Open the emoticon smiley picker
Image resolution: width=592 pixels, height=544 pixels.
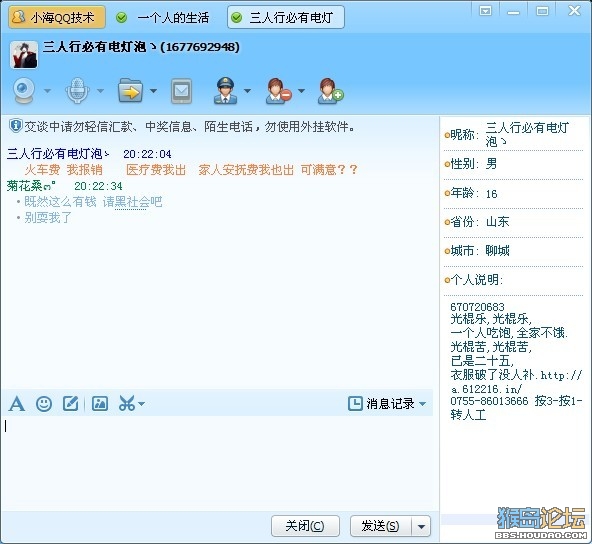(44, 404)
